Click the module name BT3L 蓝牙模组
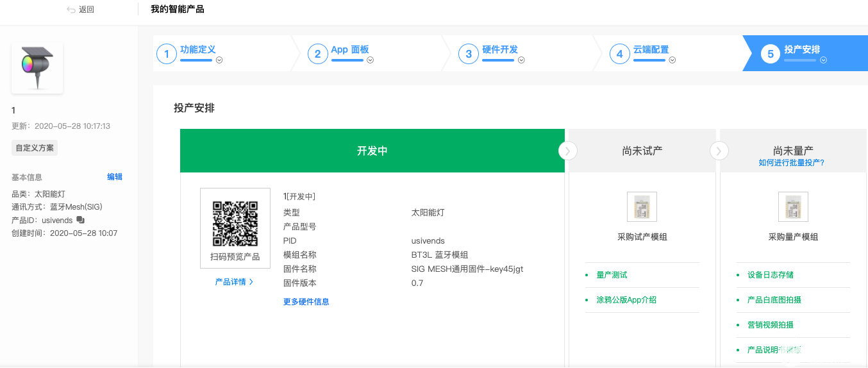This screenshot has width=868, height=368. [x=440, y=255]
